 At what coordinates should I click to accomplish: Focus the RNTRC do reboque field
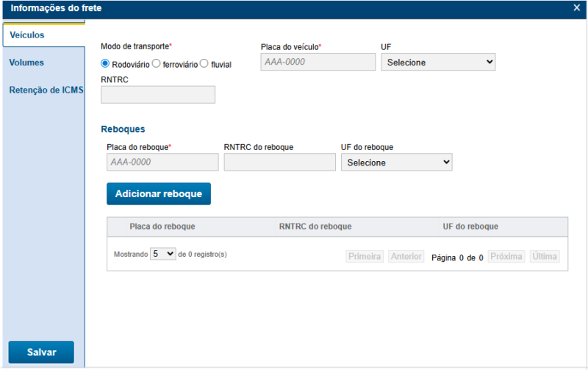tap(279, 162)
